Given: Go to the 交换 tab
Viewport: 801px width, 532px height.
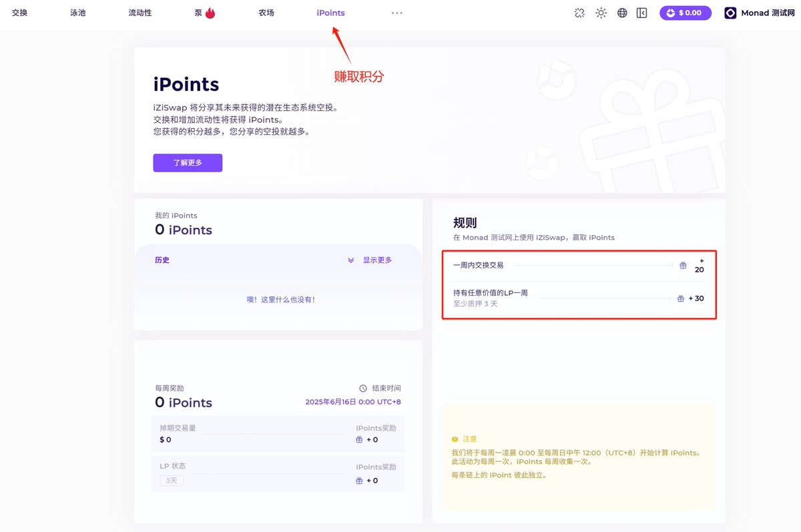Looking at the screenshot, I should 20,13.
